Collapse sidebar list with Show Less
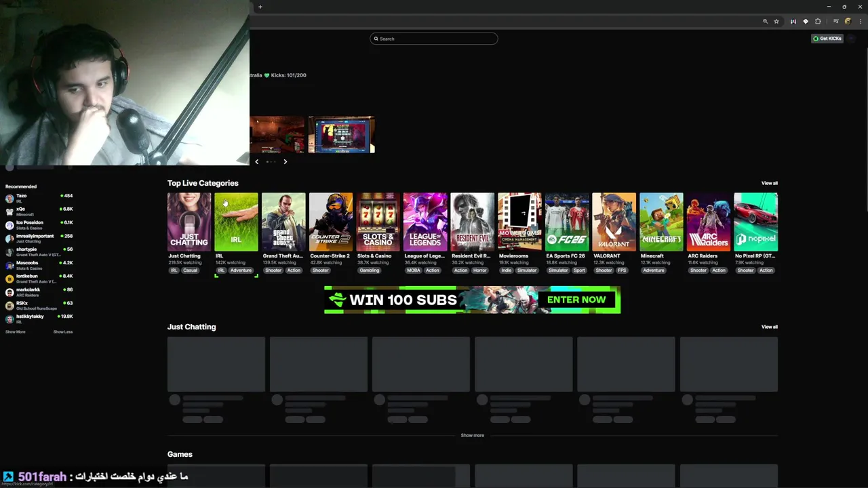Viewport: 868px width, 488px height. [63, 332]
